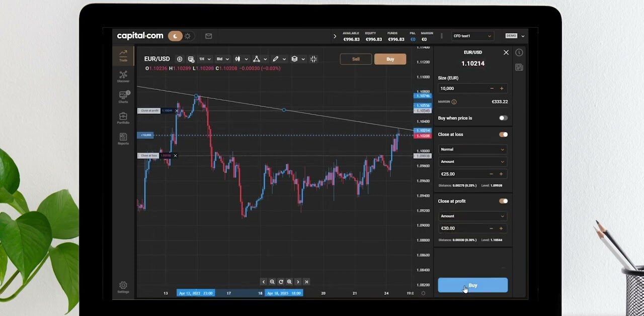Click the reset chart refresh icon
This screenshot has width=644, height=316.
click(x=281, y=282)
